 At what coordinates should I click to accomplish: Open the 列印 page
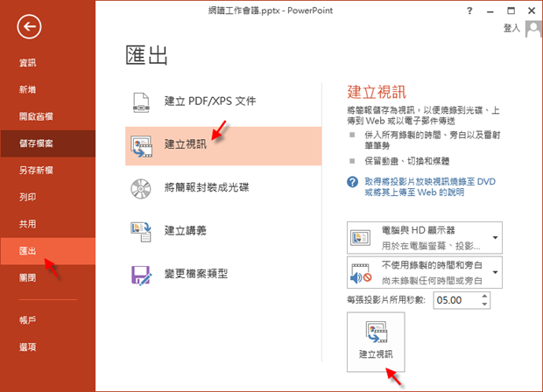click(x=27, y=197)
